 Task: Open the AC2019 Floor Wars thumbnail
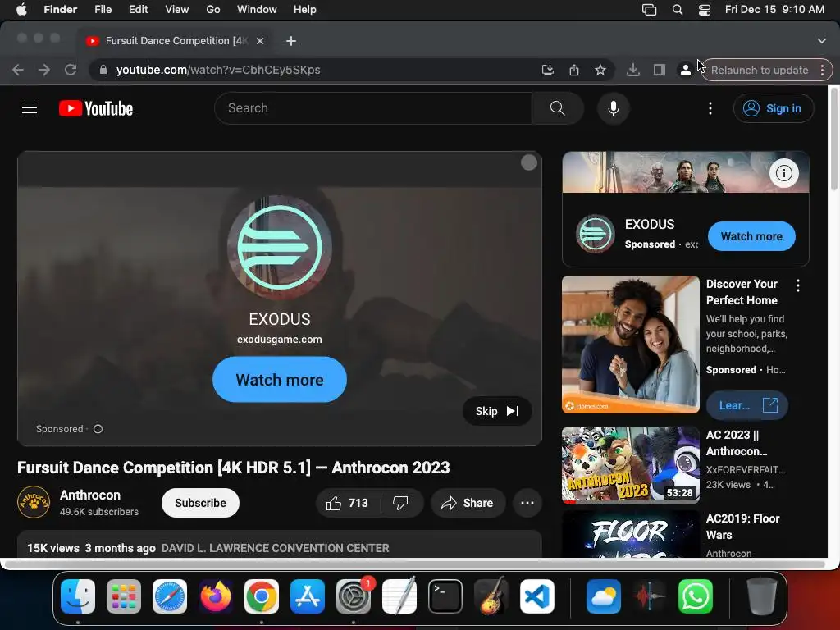coord(631,534)
